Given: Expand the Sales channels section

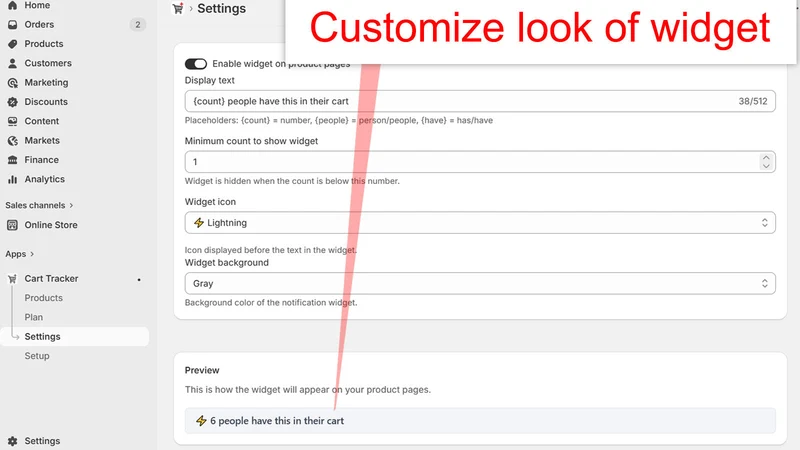Looking at the screenshot, I should pos(39,205).
